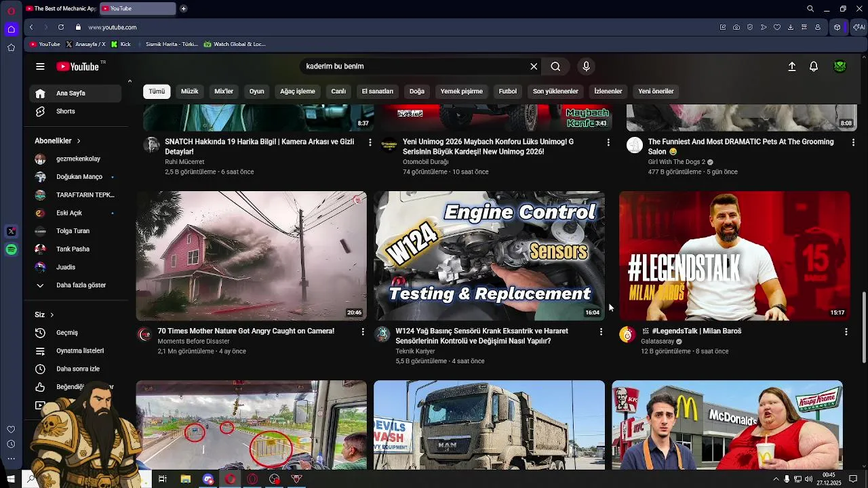Open Daha sonra izle list

point(76,369)
